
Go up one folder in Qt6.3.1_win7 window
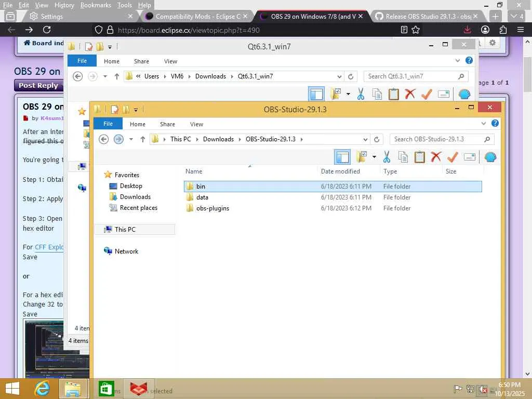coord(117,76)
